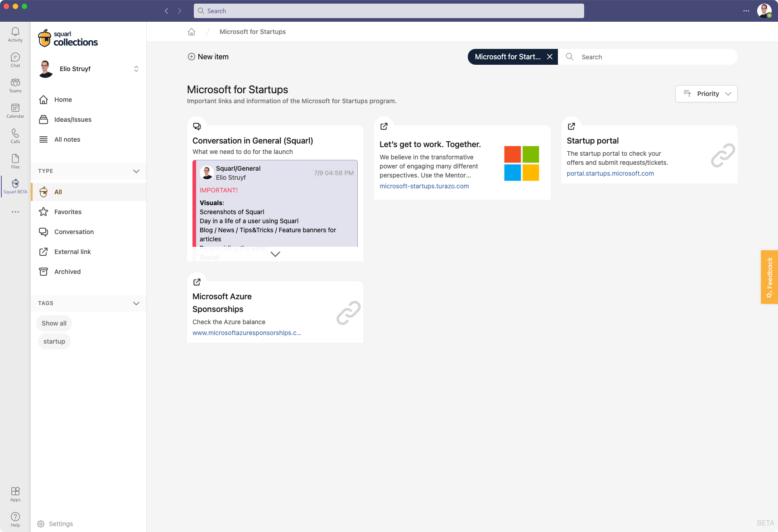Show Archived items
The width and height of the screenshot is (778, 532).
[89, 272]
